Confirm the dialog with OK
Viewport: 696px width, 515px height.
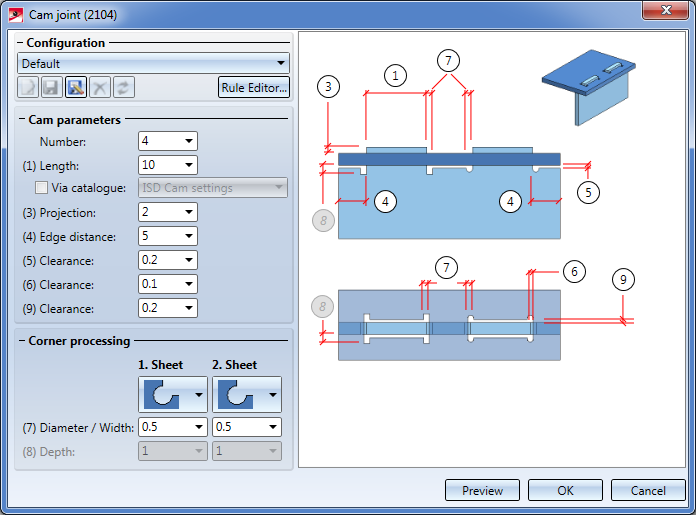tap(566, 490)
